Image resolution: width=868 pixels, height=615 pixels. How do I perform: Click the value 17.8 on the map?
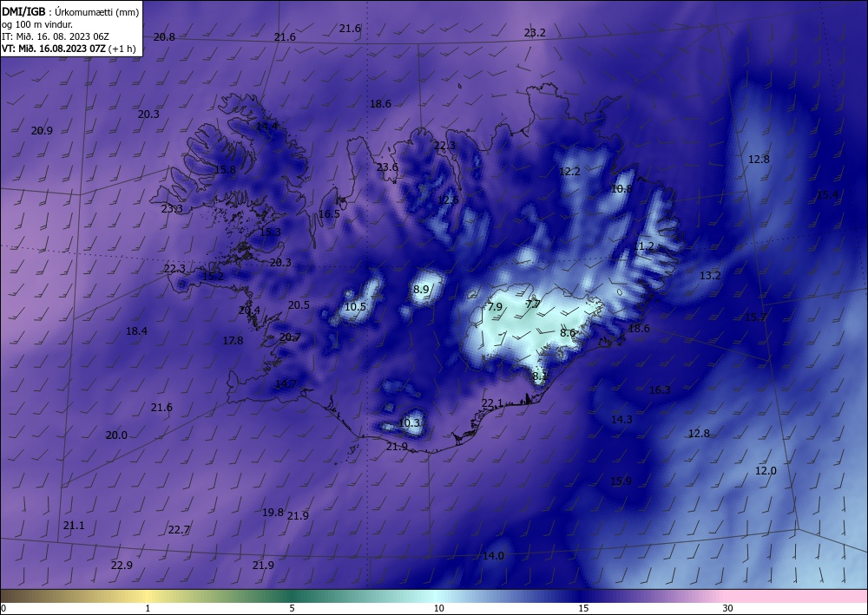tap(233, 340)
